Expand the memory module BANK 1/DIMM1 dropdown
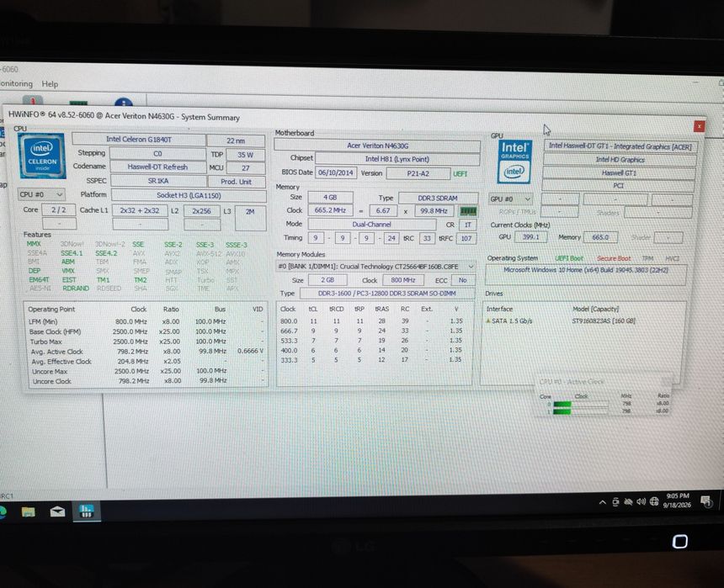The width and height of the screenshot is (724, 588). point(375,267)
